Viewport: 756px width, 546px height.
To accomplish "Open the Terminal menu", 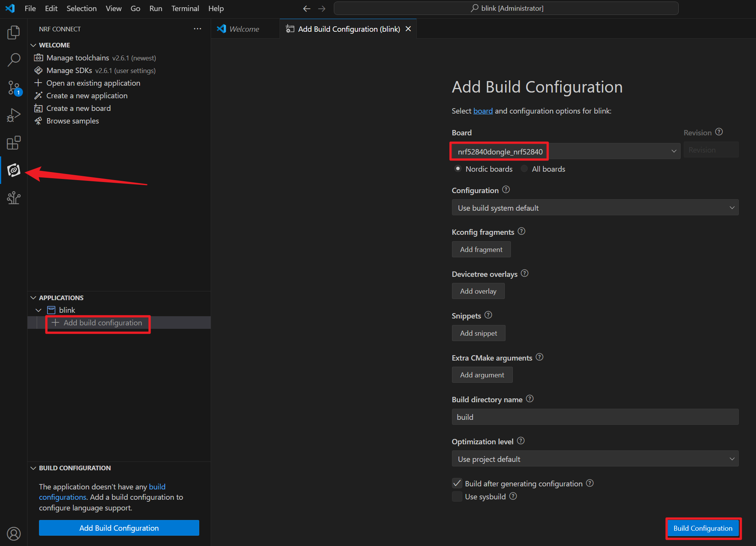I will click(x=184, y=8).
